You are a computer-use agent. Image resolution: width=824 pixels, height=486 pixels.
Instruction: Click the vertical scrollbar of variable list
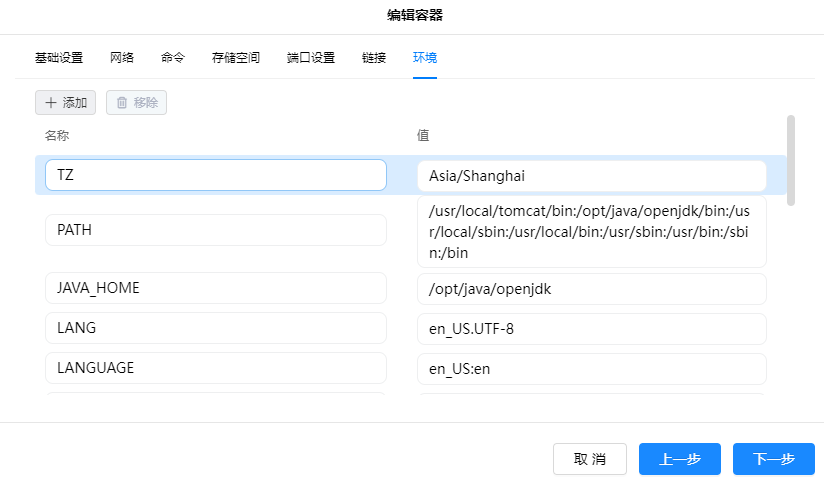pos(791,160)
